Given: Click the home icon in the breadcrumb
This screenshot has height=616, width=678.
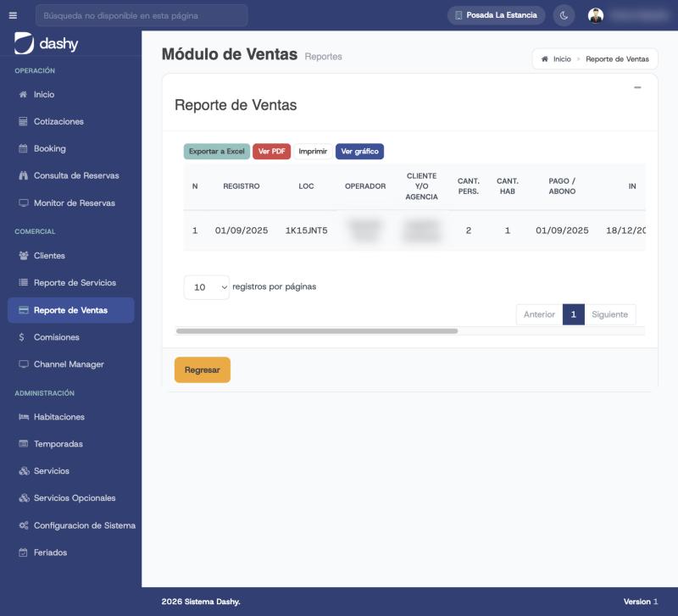Looking at the screenshot, I should pos(545,58).
